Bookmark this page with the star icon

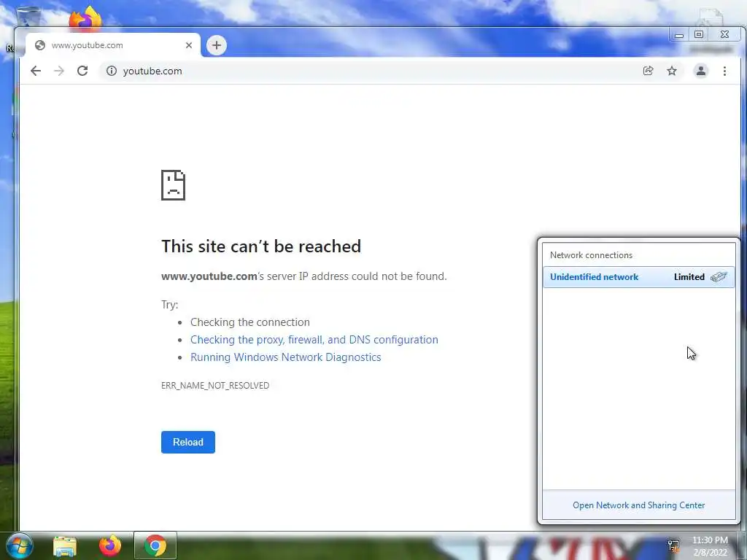[672, 71]
